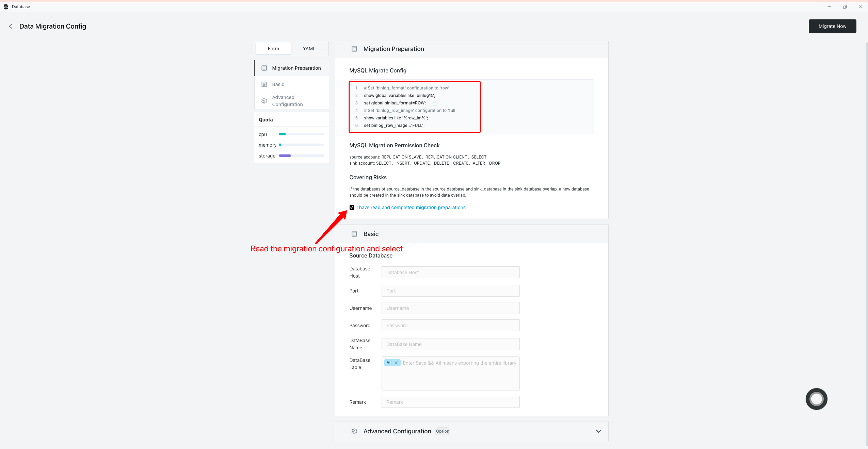Focus the Password input field
Viewport: 868px width, 449px height.
[450, 326]
